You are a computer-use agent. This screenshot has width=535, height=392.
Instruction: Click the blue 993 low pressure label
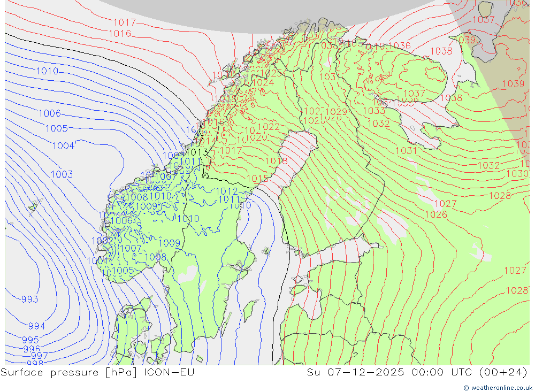[x=29, y=299]
